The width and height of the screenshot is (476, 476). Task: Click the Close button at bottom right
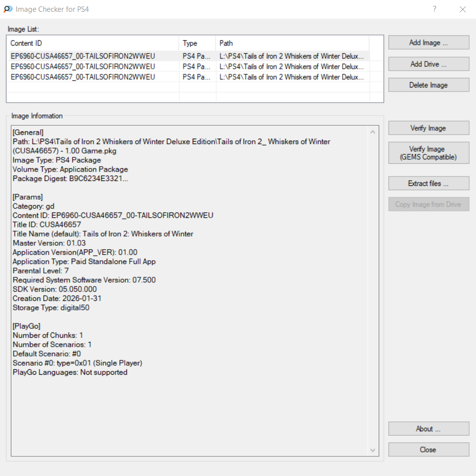coord(428,449)
